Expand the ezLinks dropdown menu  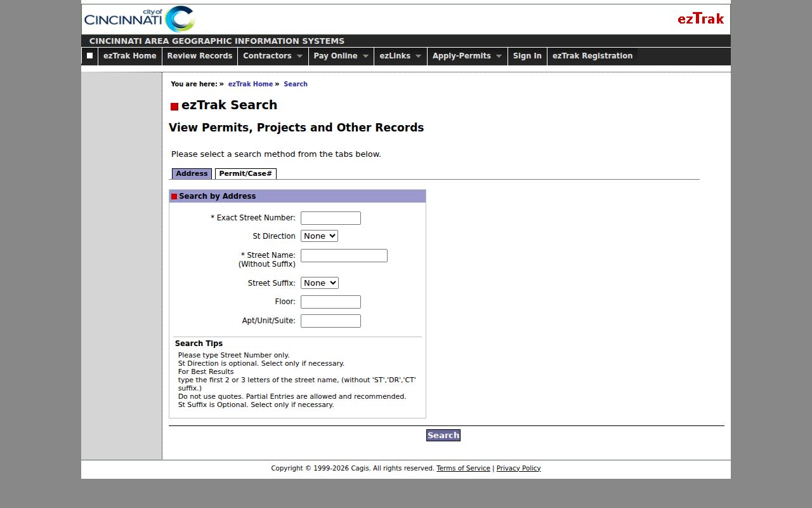[400, 56]
